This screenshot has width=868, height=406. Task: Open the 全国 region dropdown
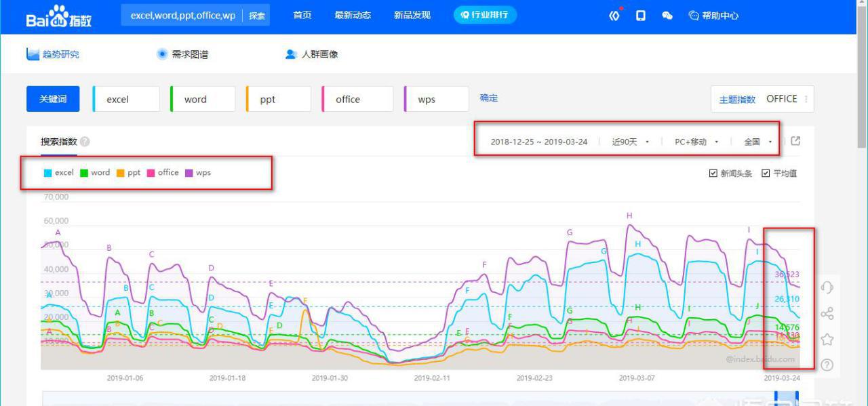(758, 142)
